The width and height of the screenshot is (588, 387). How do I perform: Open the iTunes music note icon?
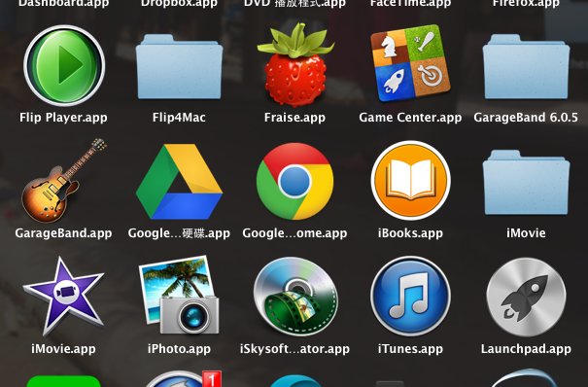tap(410, 297)
